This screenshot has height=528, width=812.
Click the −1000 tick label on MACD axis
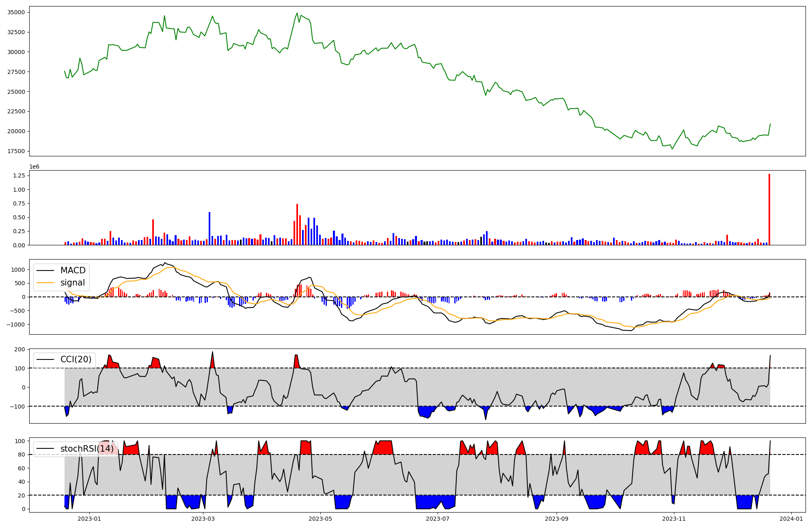pos(15,325)
